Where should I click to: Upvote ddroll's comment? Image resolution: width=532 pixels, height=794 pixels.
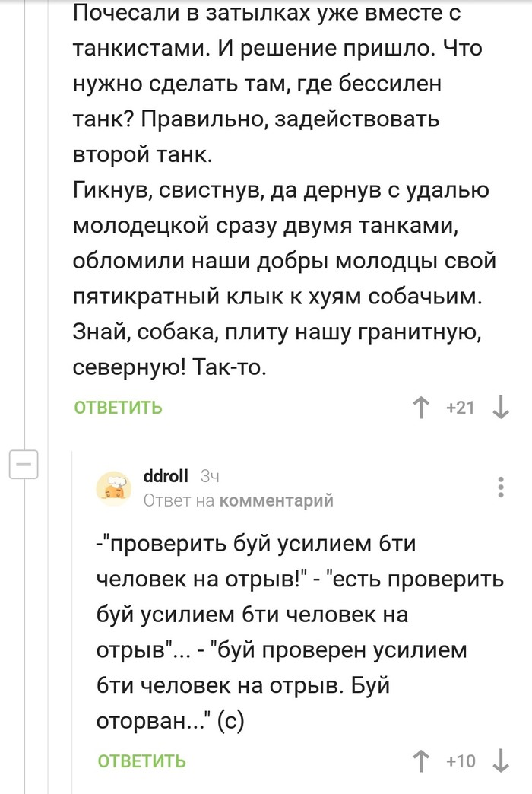point(420,761)
